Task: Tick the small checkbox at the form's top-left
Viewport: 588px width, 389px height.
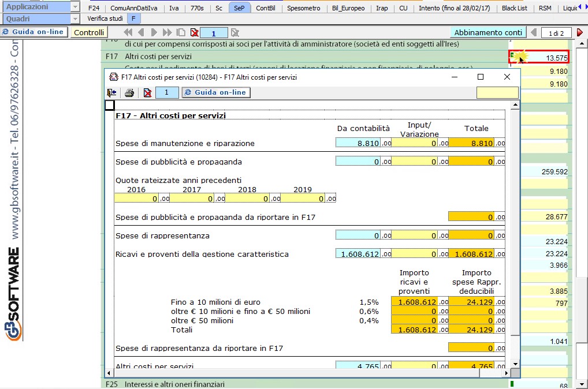Action: click(x=110, y=105)
